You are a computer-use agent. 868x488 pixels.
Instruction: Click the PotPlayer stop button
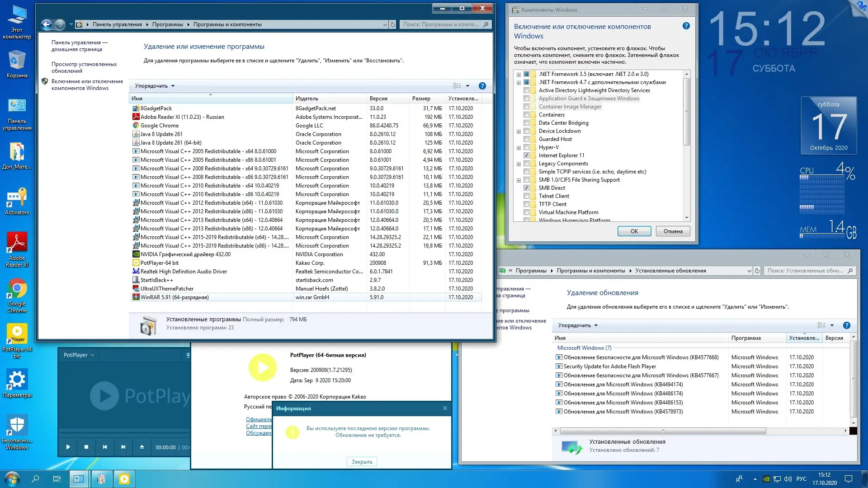point(86,447)
